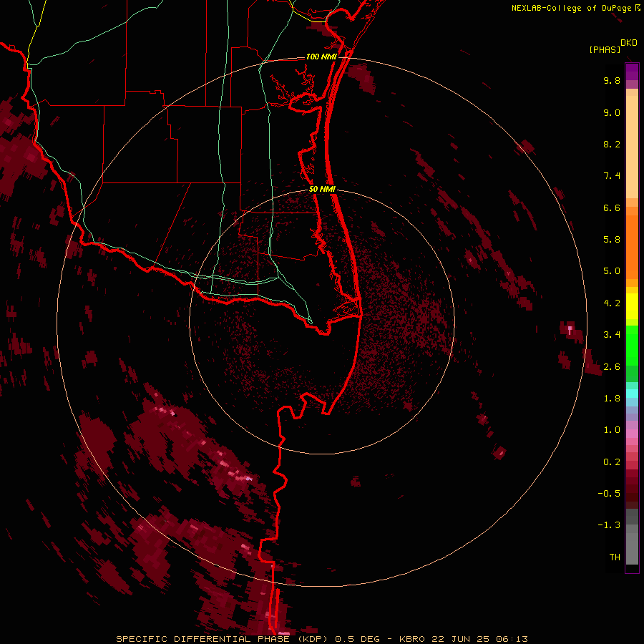This screenshot has height=644, width=644.
Task: Click the -0.5 legend value
Action: point(609,494)
